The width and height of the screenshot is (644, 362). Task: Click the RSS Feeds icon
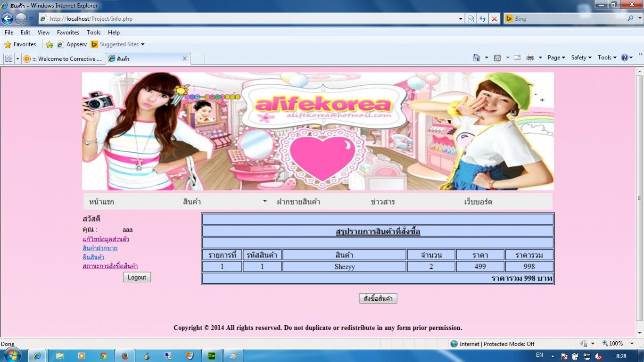tap(497, 58)
